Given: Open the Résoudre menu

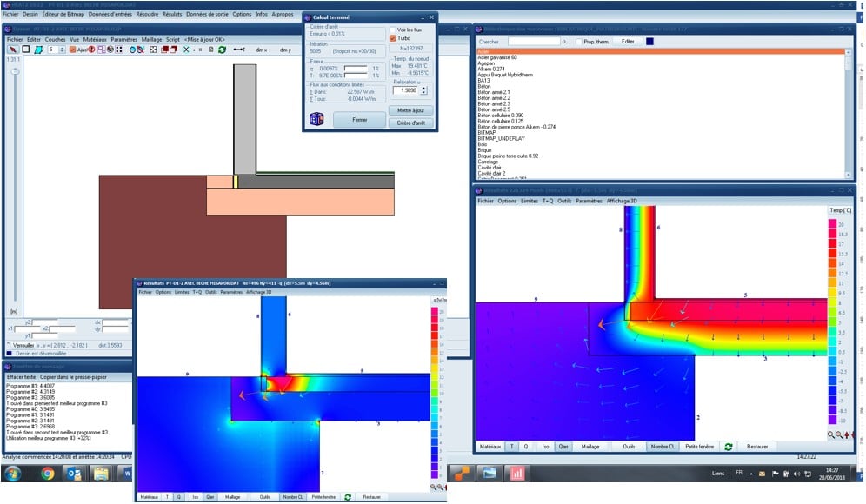Looking at the screenshot, I should pyautogui.click(x=147, y=14).
